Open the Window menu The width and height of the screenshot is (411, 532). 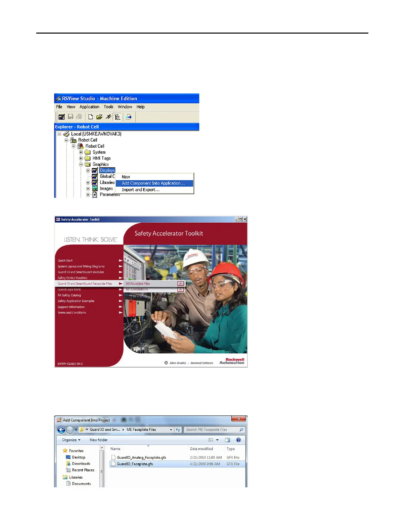(x=125, y=107)
